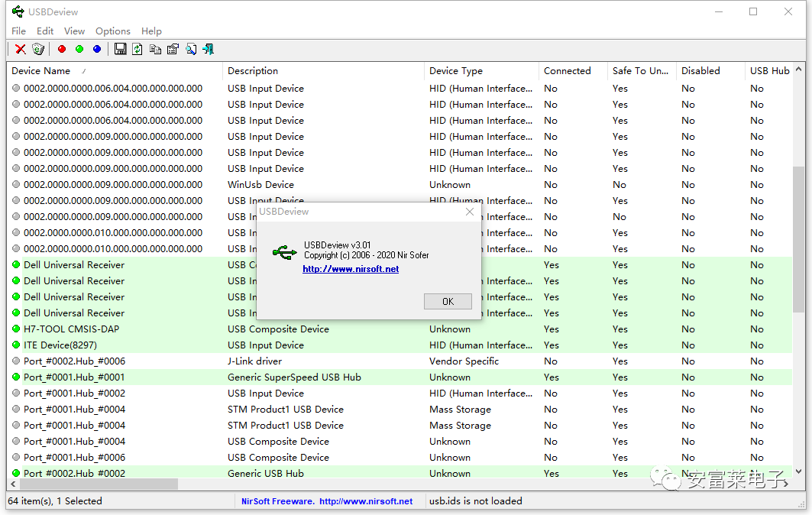Screen dimensions: 812x515
Task: Click the red dot disable devices icon
Action: (62, 49)
